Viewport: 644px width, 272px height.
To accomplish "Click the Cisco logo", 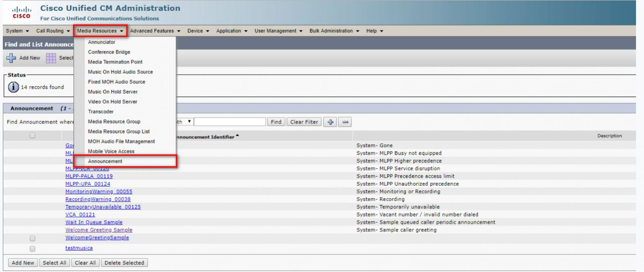I will tap(21, 12).
